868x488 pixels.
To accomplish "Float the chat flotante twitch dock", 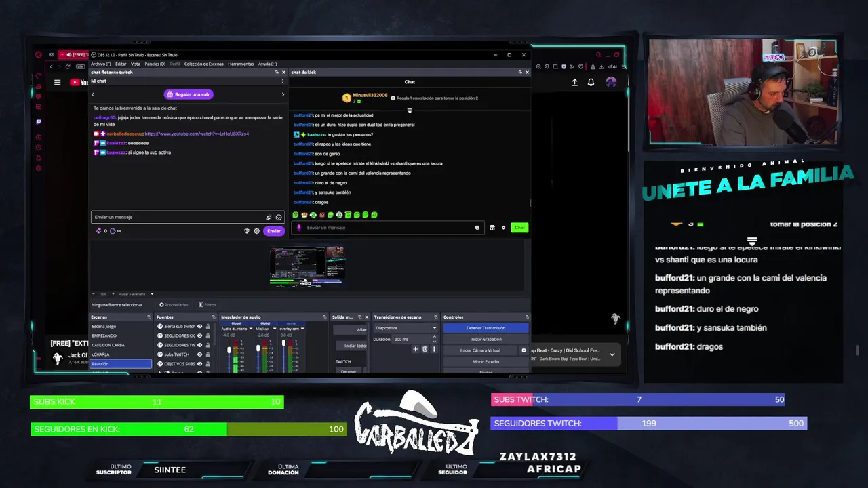I will point(277,72).
